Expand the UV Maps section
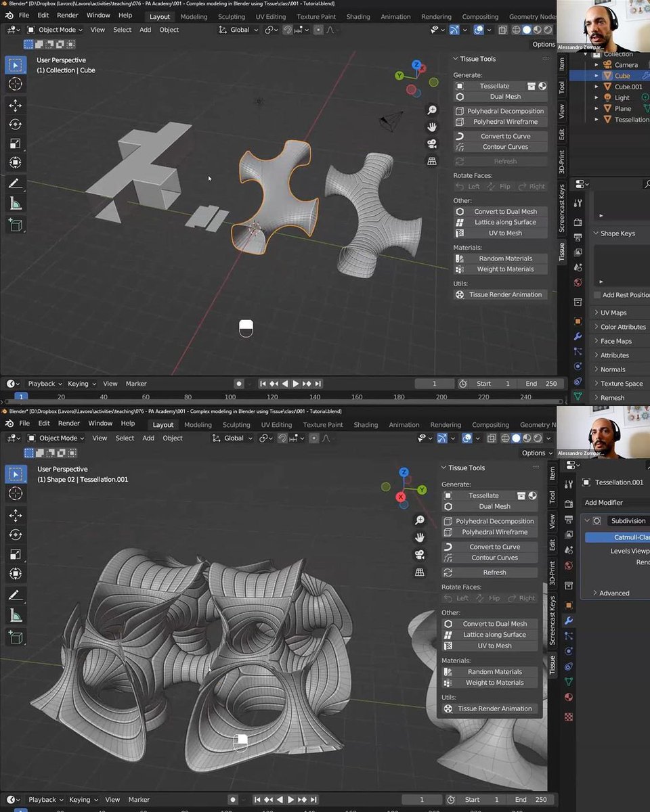The width and height of the screenshot is (650, 812). pyautogui.click(x=612, y=312)
